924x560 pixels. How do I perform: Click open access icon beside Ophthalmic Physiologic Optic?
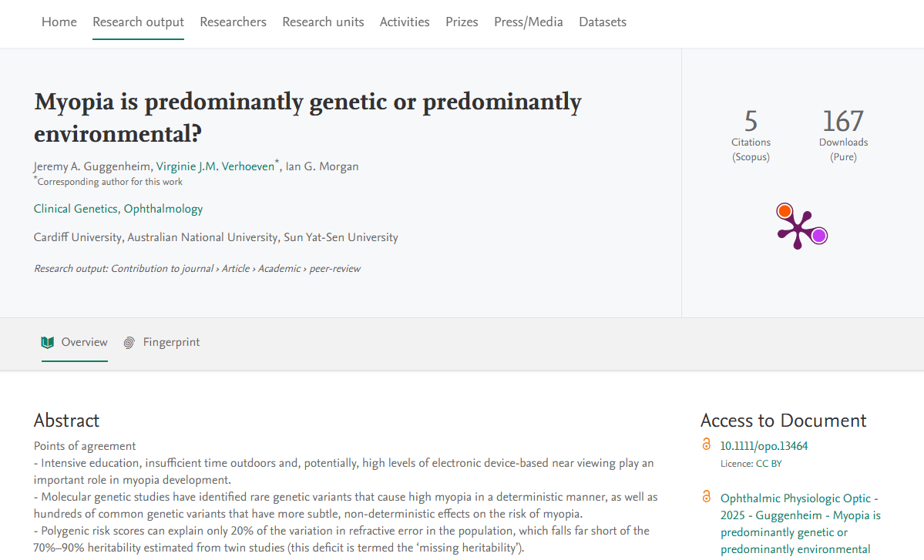click(707, 497)
